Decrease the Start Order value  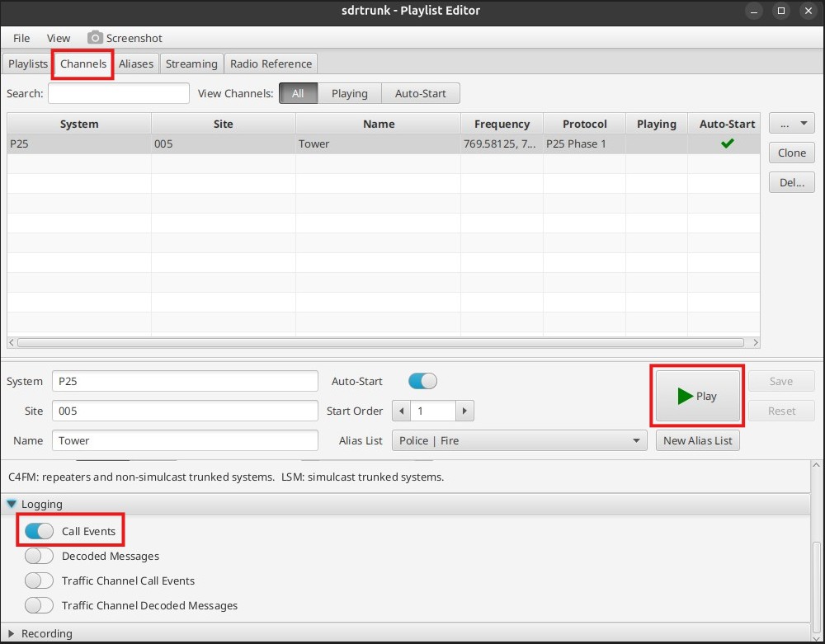402,411
